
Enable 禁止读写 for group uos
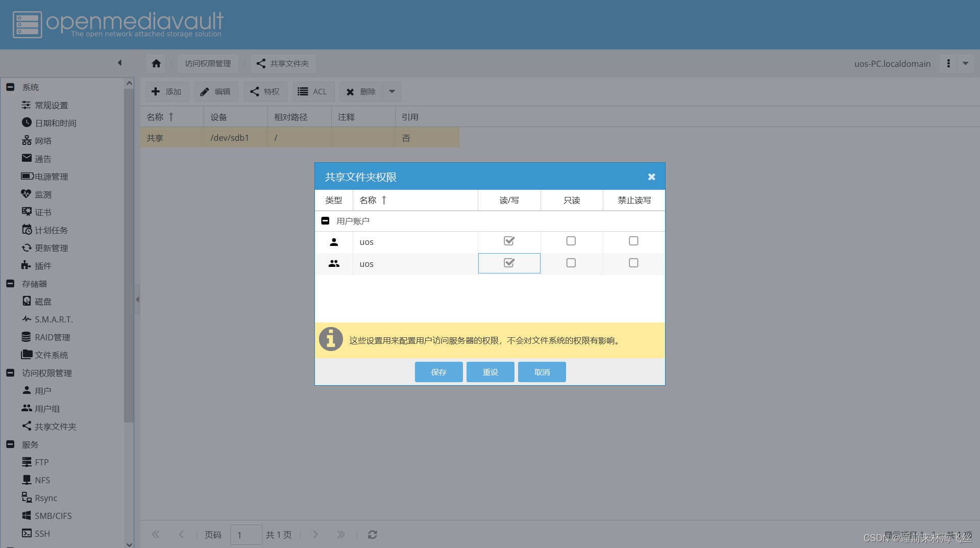click(x=633, y=263)
